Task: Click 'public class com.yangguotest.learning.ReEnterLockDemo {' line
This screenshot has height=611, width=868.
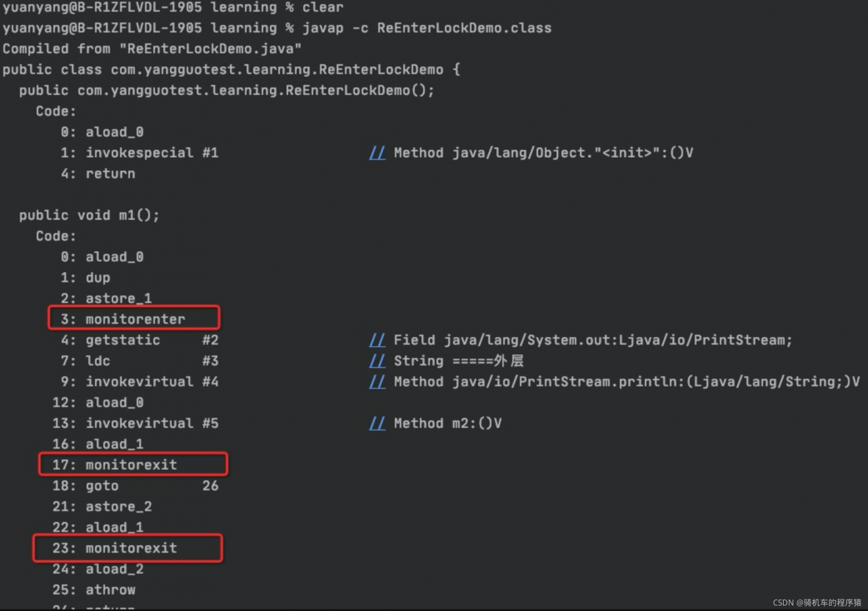Action: [x=231, y=70]
